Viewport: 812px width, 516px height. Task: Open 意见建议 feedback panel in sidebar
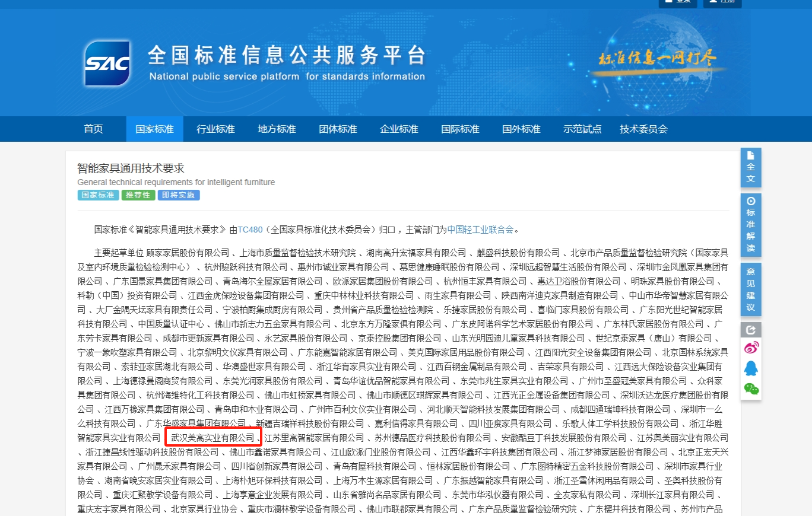750,289
